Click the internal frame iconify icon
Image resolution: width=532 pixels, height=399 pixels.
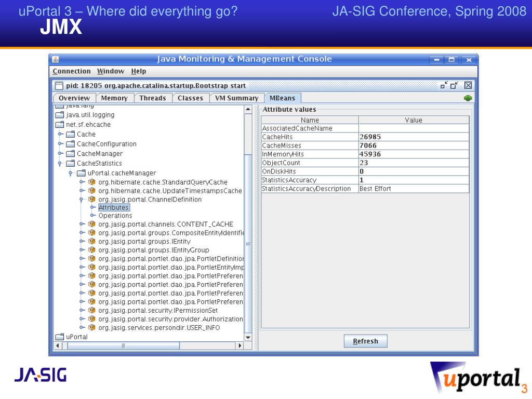(444, 85)
